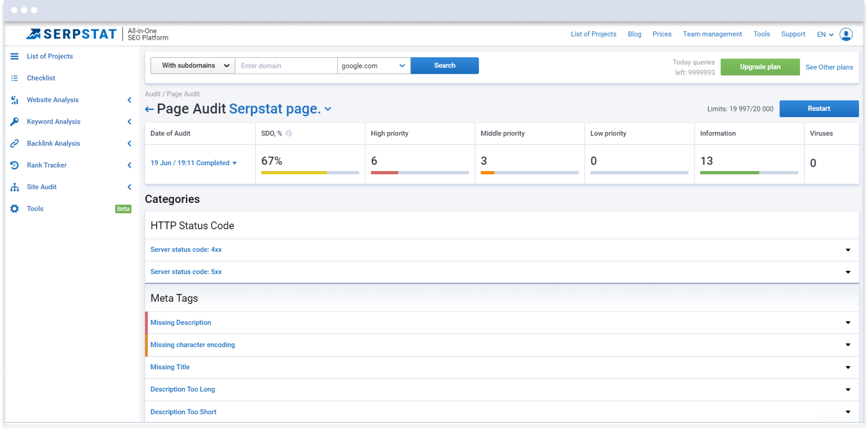Image resolution: width=868 pixels, height=430 pixels.
Task: Open the audit date 19 Jun dropdown
Action: point(194,163)
